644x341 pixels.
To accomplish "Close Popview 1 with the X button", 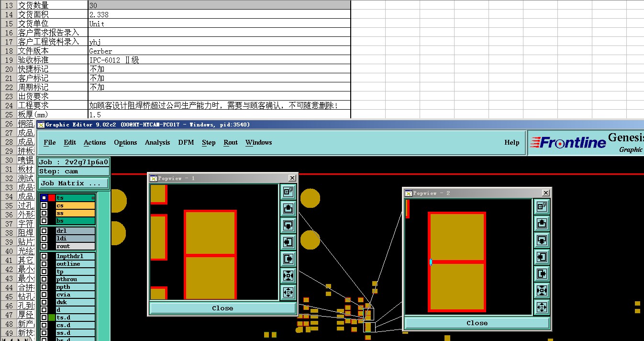I will pyautogui.click(x=292, y=178).
